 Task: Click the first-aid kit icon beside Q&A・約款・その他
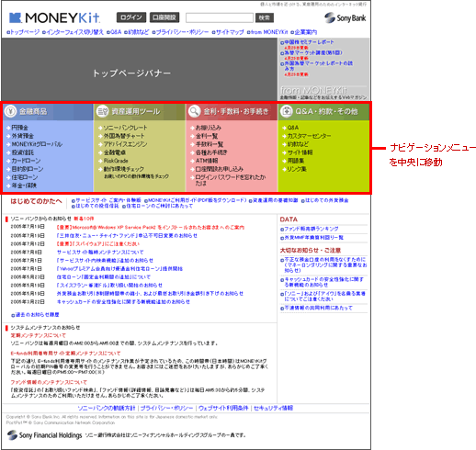[x=287, y=111]
